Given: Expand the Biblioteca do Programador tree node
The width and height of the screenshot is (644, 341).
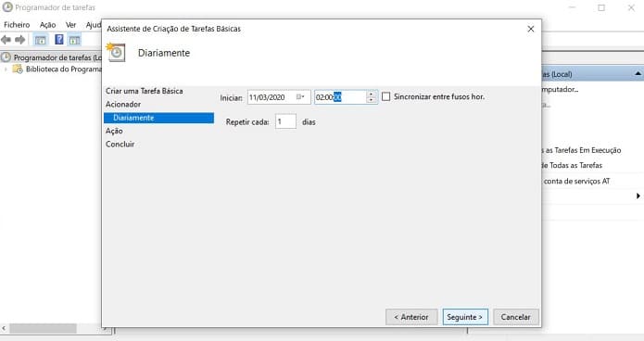Looking at the screenshot, I should 6,69.
